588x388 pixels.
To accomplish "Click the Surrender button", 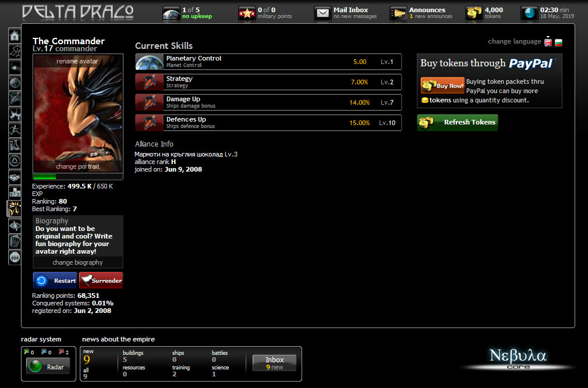I will click(x=101, y=280).
